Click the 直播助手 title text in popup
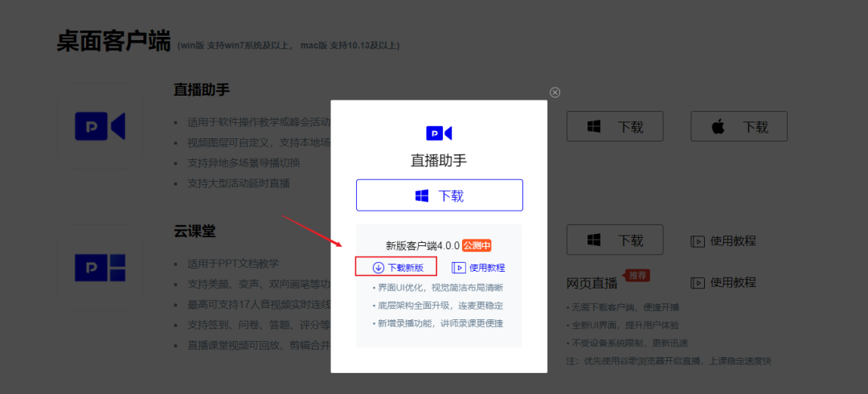Image resolution: width=868 pixels, height=394 pixels. point(439,160)
